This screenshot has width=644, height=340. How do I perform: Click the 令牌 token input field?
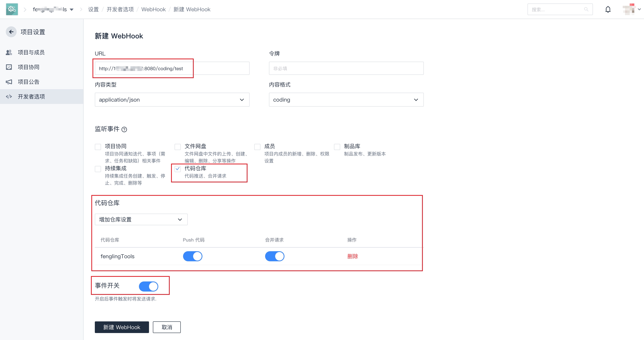(346, 68)
